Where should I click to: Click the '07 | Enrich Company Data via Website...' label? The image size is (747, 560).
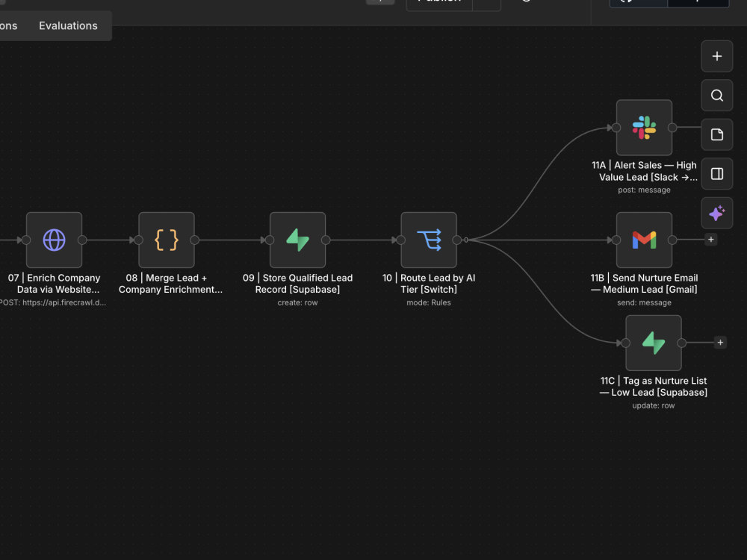[55, 283]
